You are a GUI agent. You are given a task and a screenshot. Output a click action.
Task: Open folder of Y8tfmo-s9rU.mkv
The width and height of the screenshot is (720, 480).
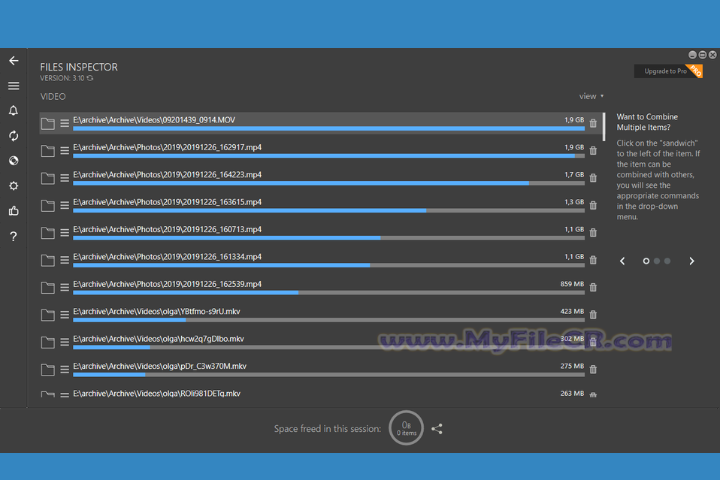(x=48, y=315)
